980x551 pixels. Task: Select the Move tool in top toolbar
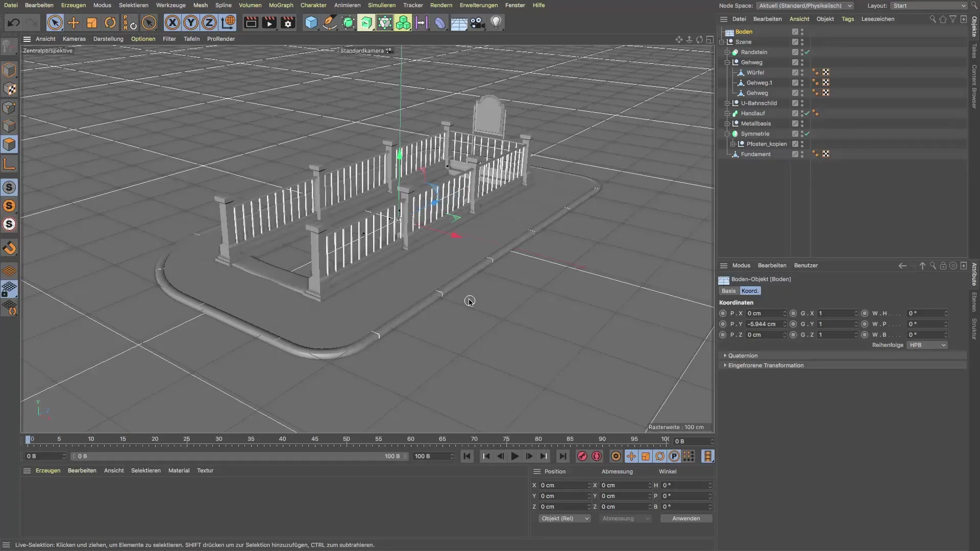pyautogui.click(x=73, y=23)
